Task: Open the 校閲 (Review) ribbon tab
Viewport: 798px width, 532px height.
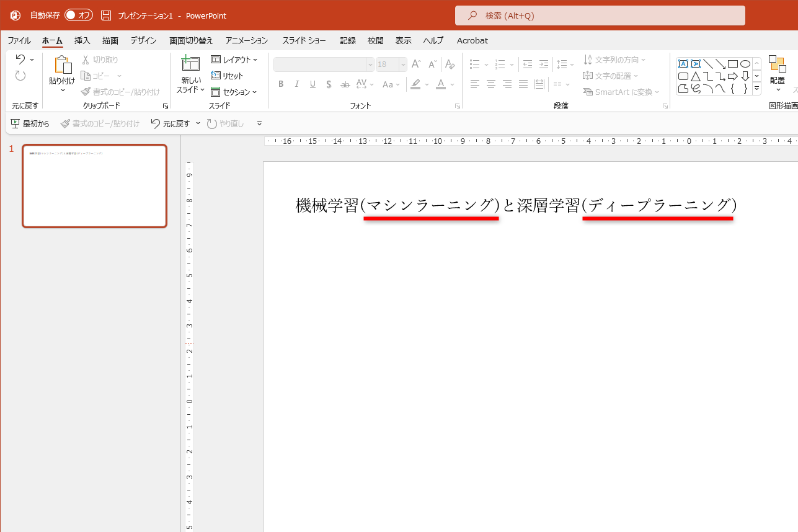Action: (375, 40)
